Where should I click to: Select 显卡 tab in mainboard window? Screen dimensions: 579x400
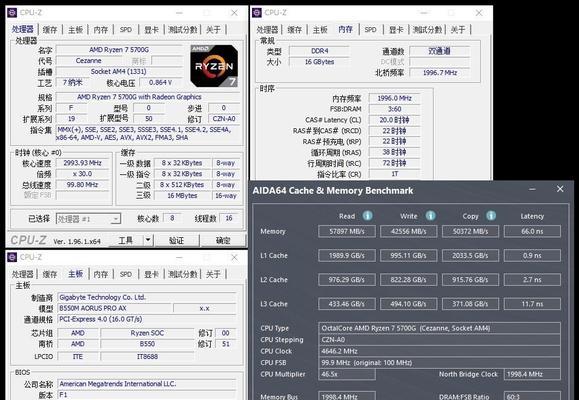[x=151, y=274]
